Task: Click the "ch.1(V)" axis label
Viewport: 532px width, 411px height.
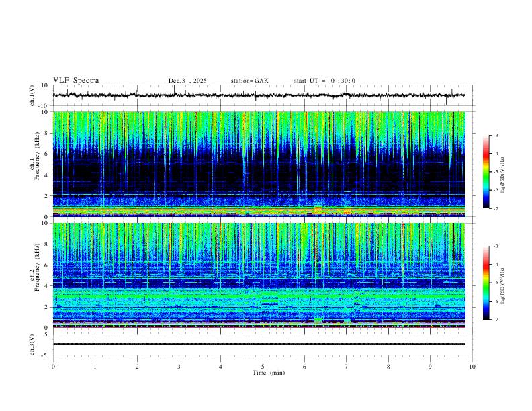Action: (x=32, y=95)
